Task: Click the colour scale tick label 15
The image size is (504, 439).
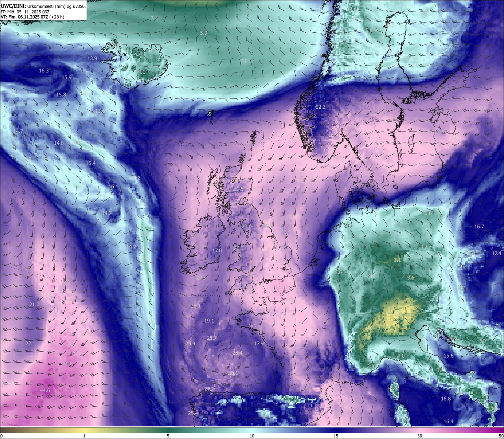Action: click(336, 436)
